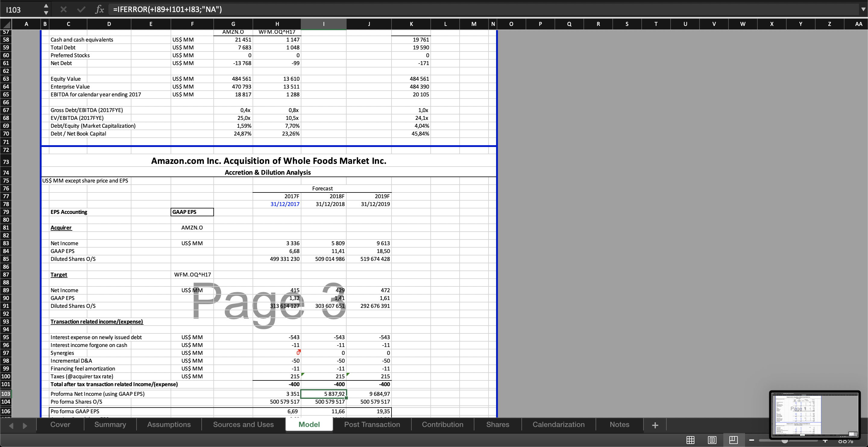The height and width of the screenshot is (447, 868).
Task: Open the Summary sheet tab
Action: (110, 424)
